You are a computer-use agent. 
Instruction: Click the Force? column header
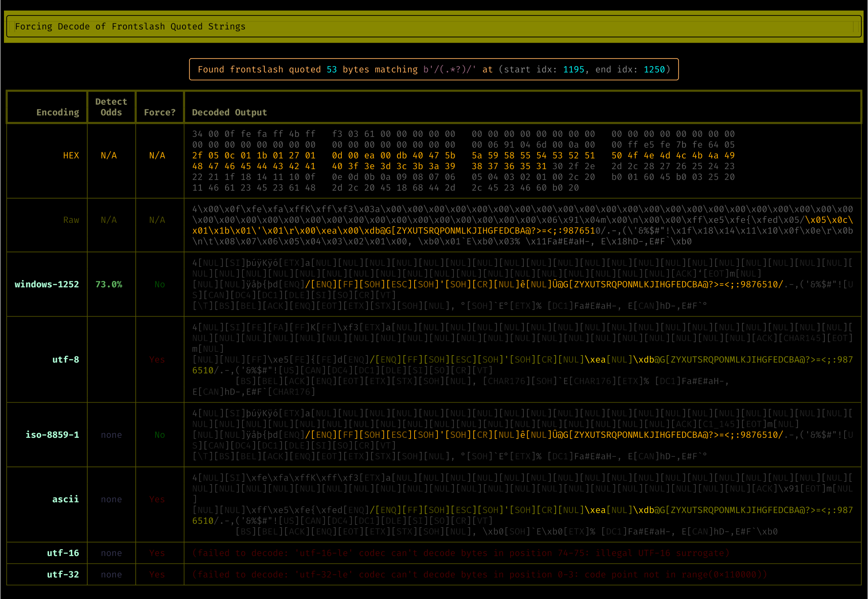160,112
